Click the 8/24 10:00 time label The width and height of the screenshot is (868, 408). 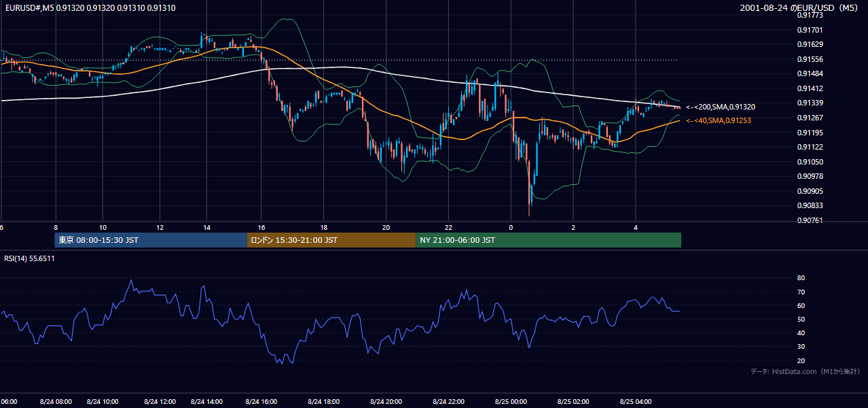[103, 402]
